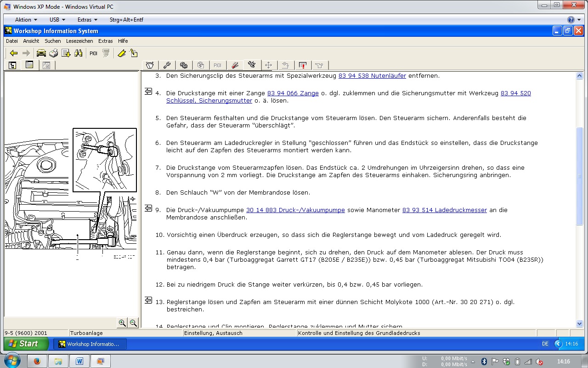Click the grey forward arrow toolbar icon
Image resolution: width=588 pixels, height=368 pixels.
[26, 53]
